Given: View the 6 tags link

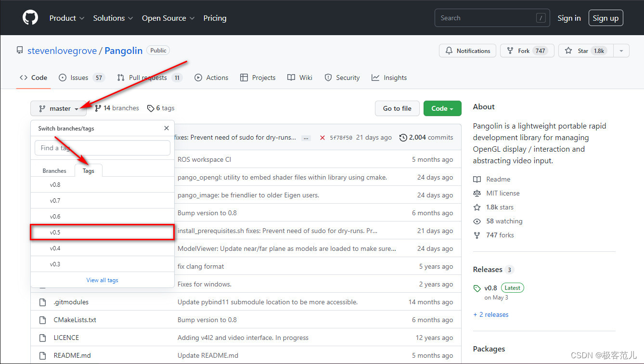Looking at the screenshot, I should (161, 108).
